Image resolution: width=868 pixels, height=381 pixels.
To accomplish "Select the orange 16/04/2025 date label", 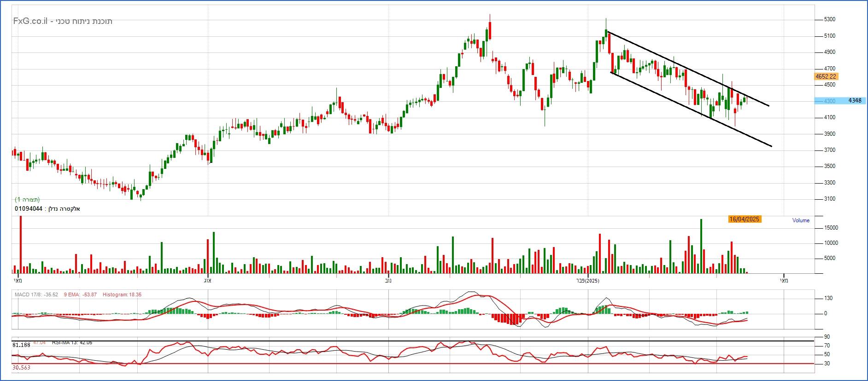I will [744, 219].
